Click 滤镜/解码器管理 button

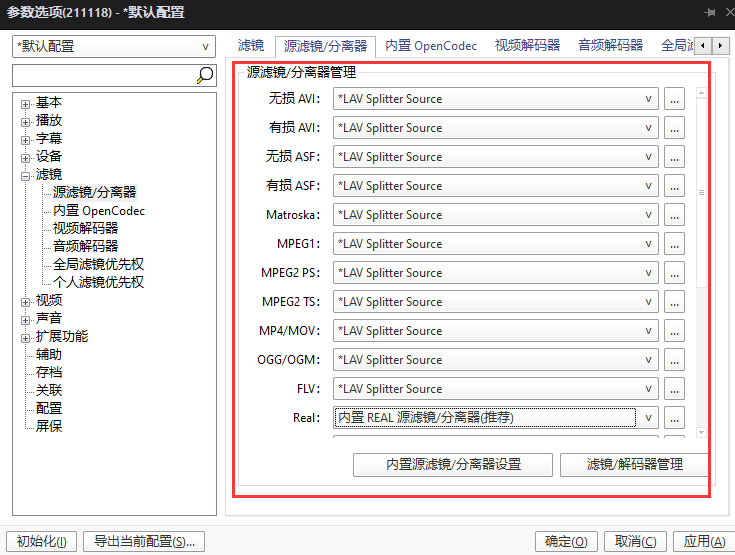(x=634, y=465)
